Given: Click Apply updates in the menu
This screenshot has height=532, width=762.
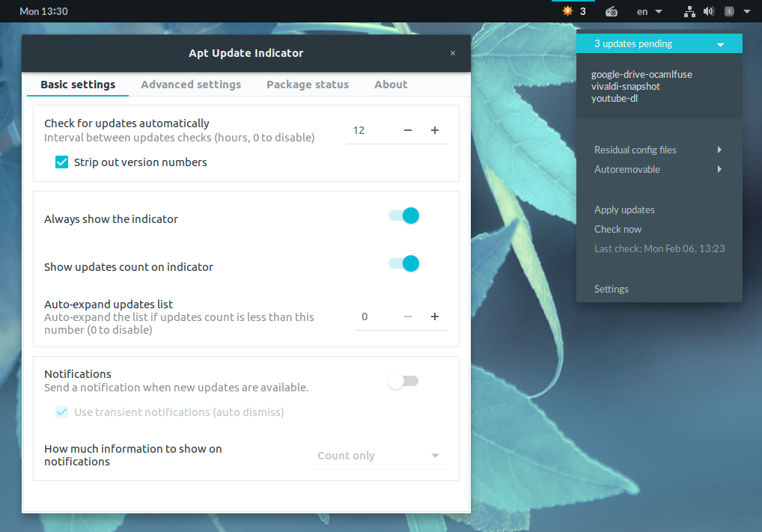Looking at the screenshot, I should pos(659,210).
